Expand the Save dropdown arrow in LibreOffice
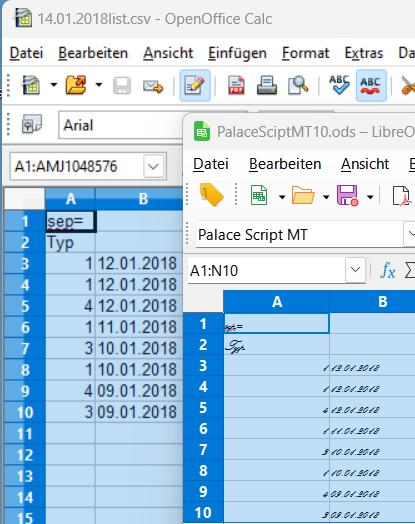 coord(370,197)
